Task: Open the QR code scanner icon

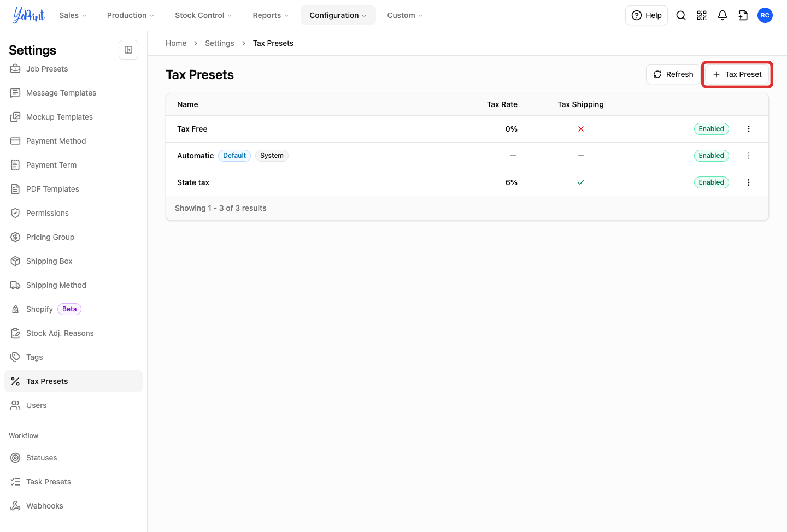Action: coord(702,15)
